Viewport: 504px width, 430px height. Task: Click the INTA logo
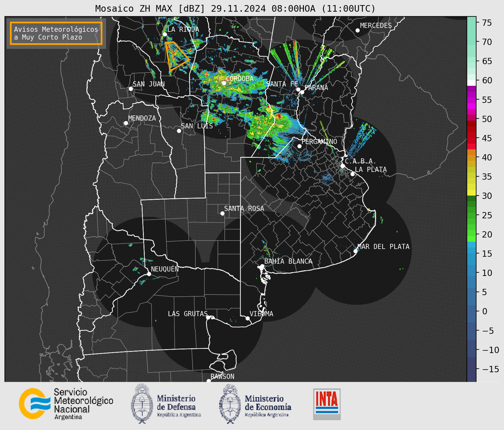point(327,404)
